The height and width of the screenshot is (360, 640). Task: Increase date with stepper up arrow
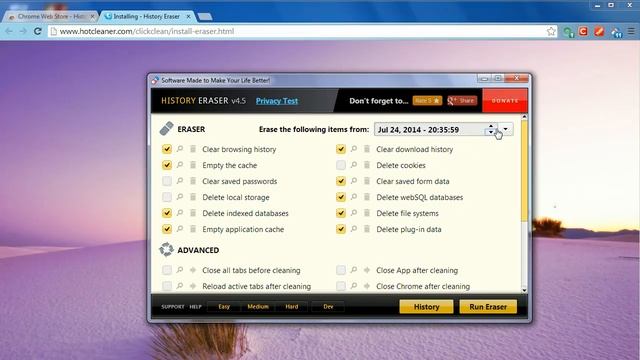[x=491, y=126]
